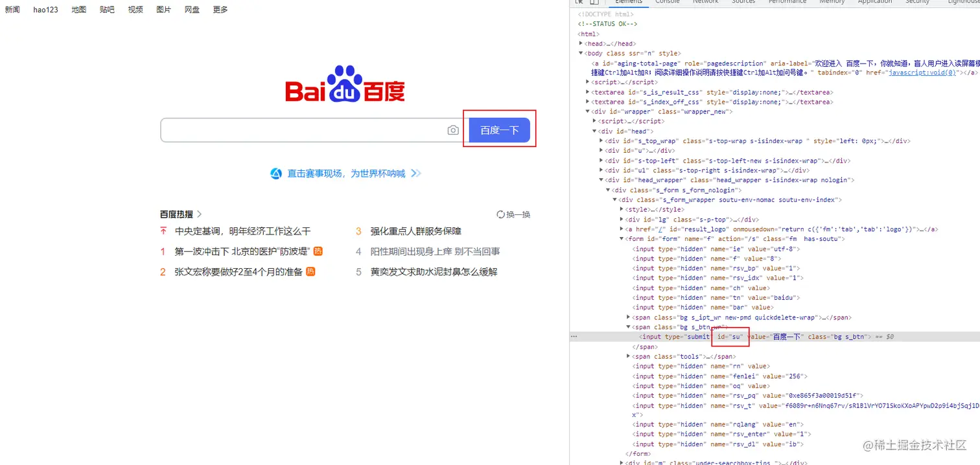Click the Baidu paw logo
Image resolution: width=980 pixels, height=465 pixels.
[345, 84]
